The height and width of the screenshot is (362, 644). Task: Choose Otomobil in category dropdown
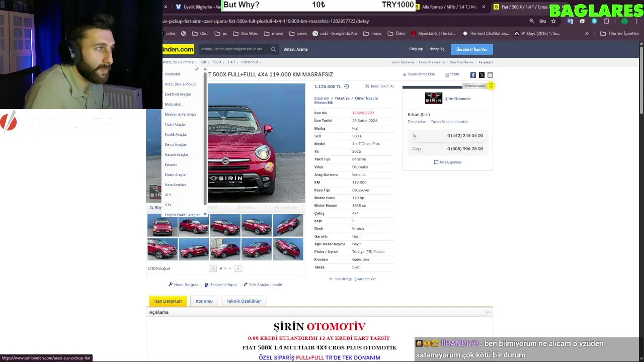pos(172,74)
